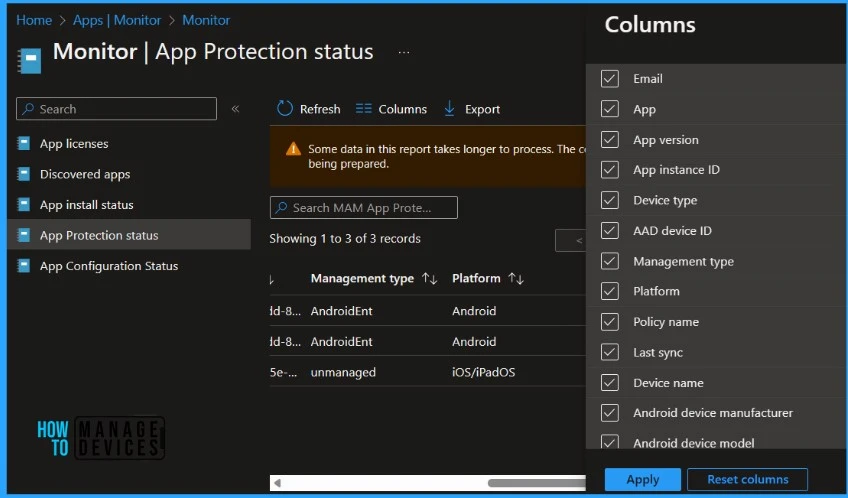848x498 pixels.
Task: Go to Monitor breadcrumb link
Action: (x=206, y=20)
